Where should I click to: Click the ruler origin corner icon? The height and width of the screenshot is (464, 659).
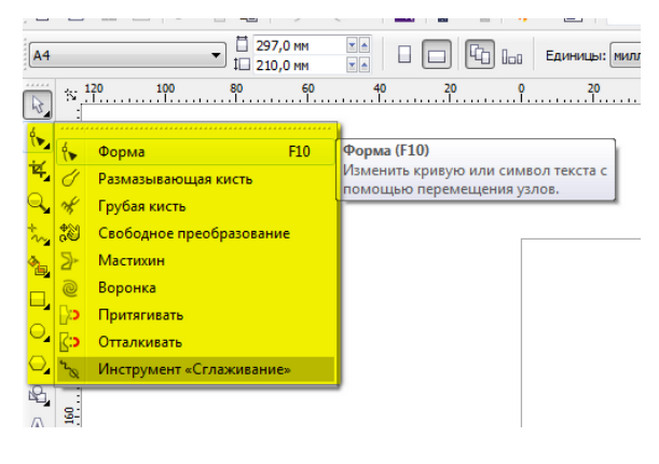pos(71,95)
